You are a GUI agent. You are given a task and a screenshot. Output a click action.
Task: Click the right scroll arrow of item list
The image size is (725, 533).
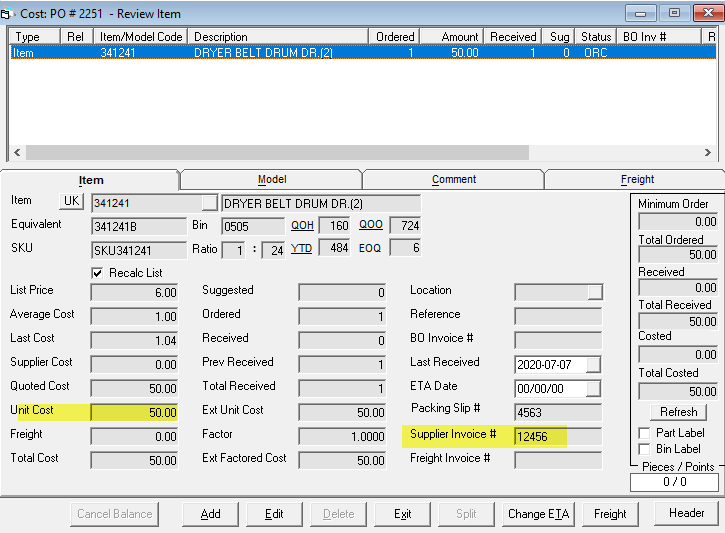coord(707,153)
